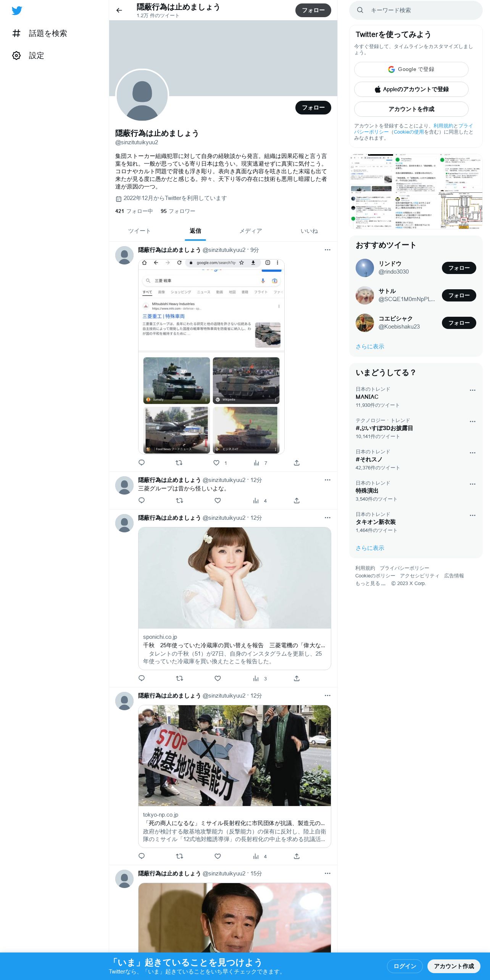Open more options on the 9分 tweet

click(327, 250)
